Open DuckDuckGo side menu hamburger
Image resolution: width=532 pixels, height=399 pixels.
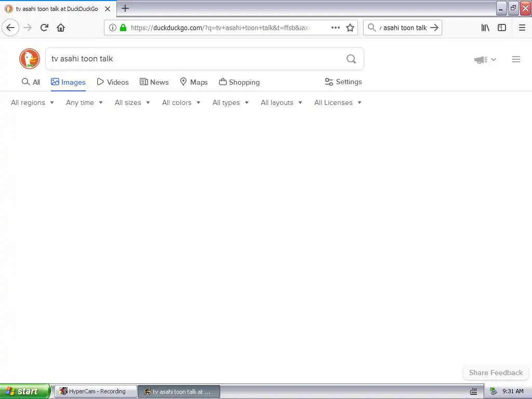click(x=516, y=59)
